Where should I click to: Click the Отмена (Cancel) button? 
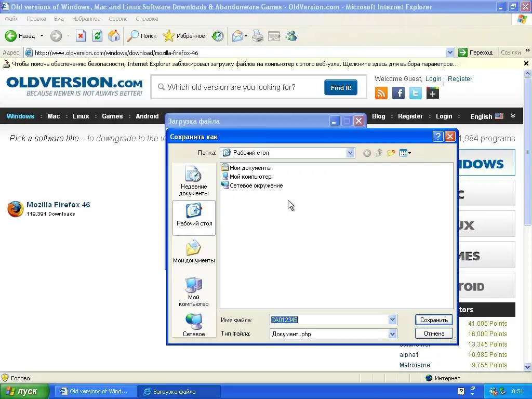click(x=434, y=334)
